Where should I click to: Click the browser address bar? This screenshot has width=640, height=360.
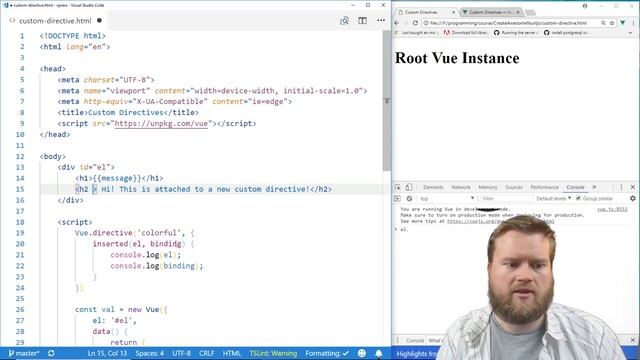510,23
